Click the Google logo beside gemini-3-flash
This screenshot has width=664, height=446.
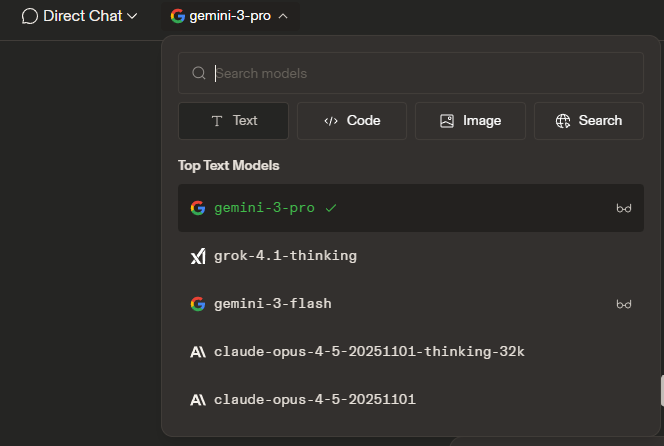[198, 303]
